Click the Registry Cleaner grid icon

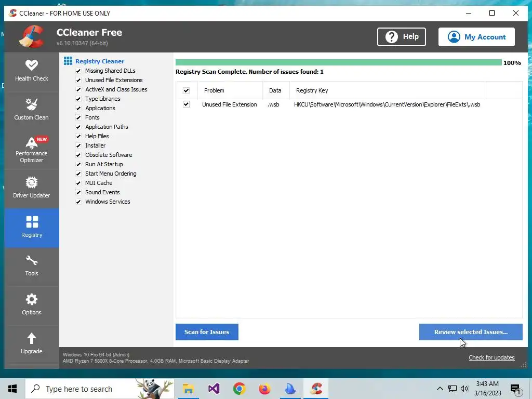pyautogui.click(x=68, y=61)
